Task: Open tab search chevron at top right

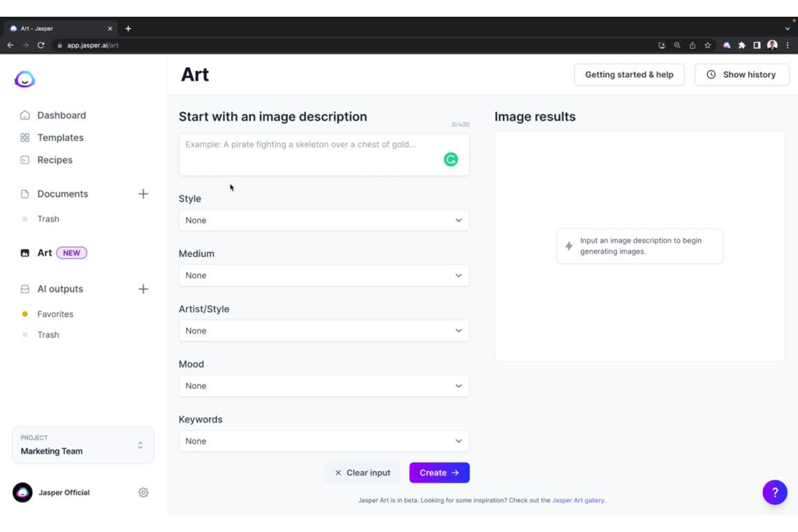Action: [787, 29]
